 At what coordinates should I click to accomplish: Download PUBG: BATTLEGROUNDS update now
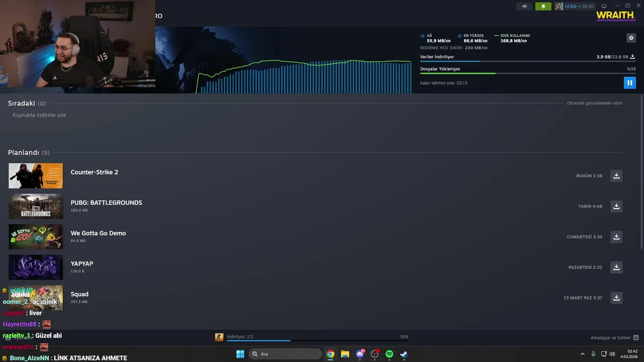tap(616, 206)
